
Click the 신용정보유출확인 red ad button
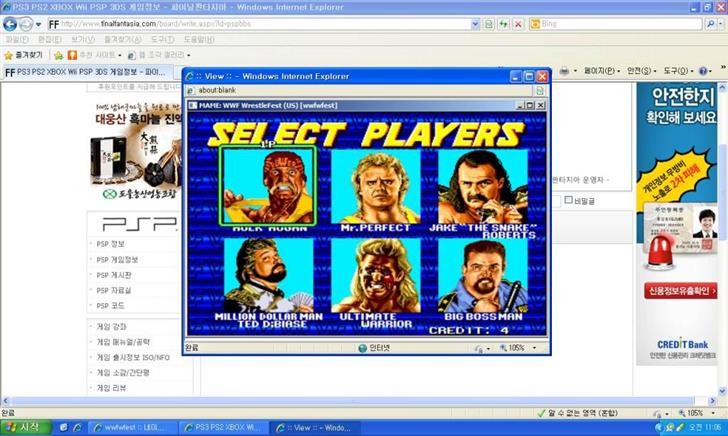coord(681,291)
